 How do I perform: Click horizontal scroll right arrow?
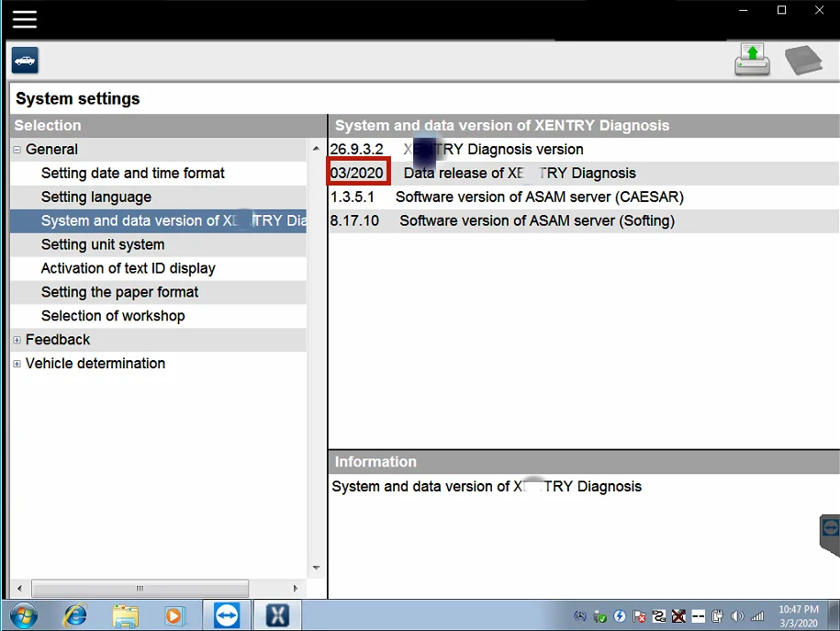coord(296,588)
